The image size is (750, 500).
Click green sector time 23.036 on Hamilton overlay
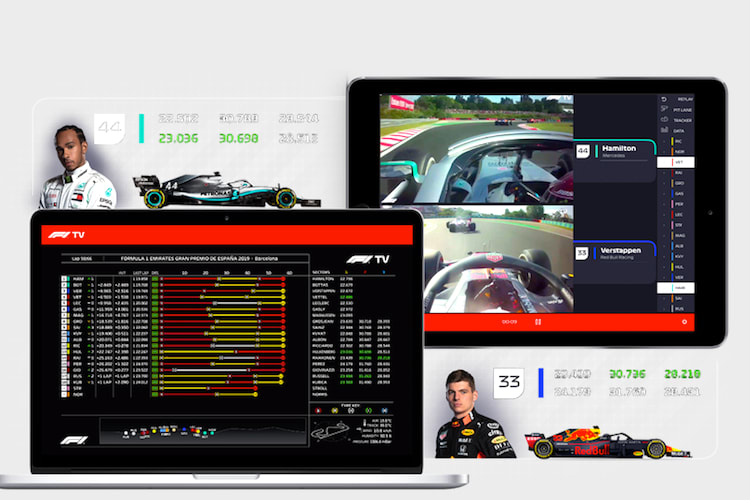[x=178, y=138]
